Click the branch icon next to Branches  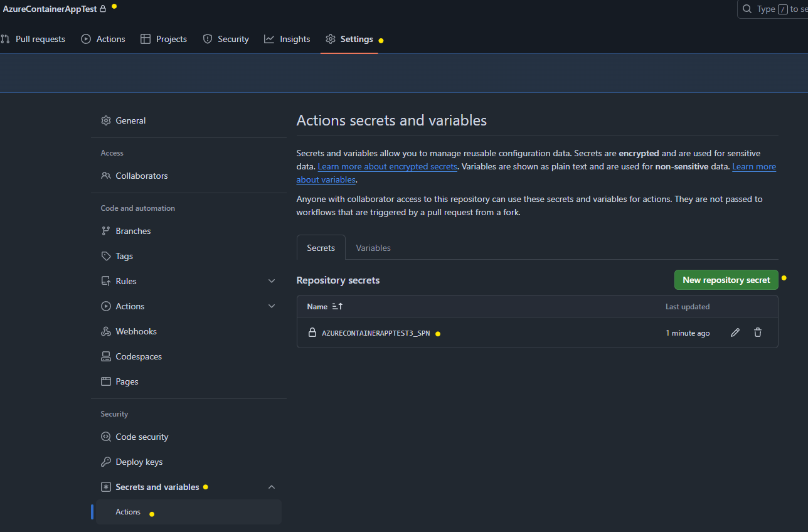106,231
